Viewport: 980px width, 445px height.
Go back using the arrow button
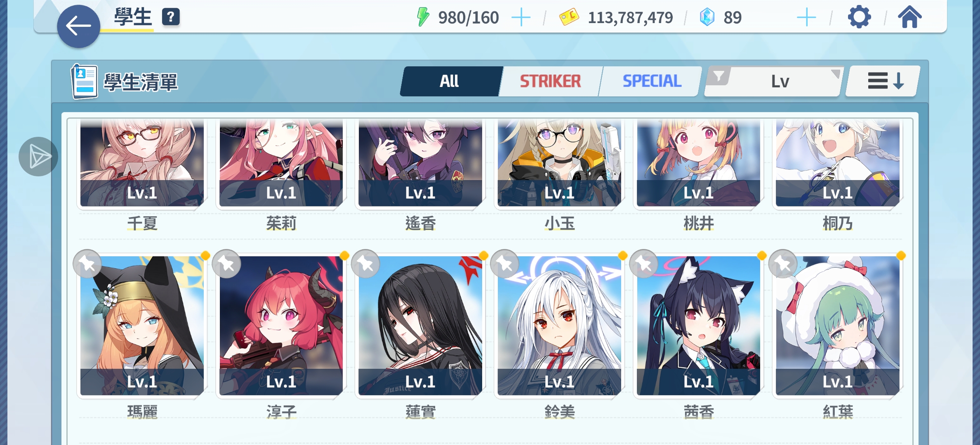(78, 26)
